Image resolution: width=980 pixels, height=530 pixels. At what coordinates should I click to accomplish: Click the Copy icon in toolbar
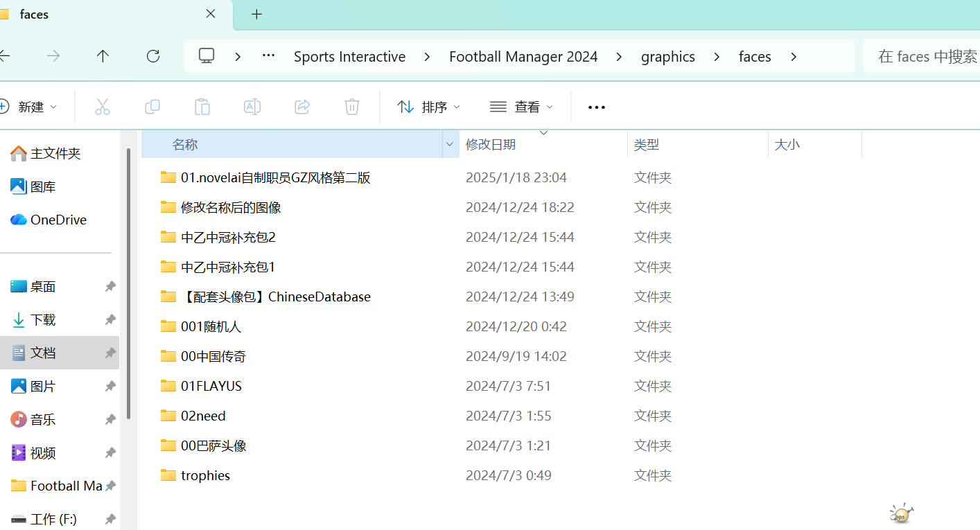click(x=152, y=107)
